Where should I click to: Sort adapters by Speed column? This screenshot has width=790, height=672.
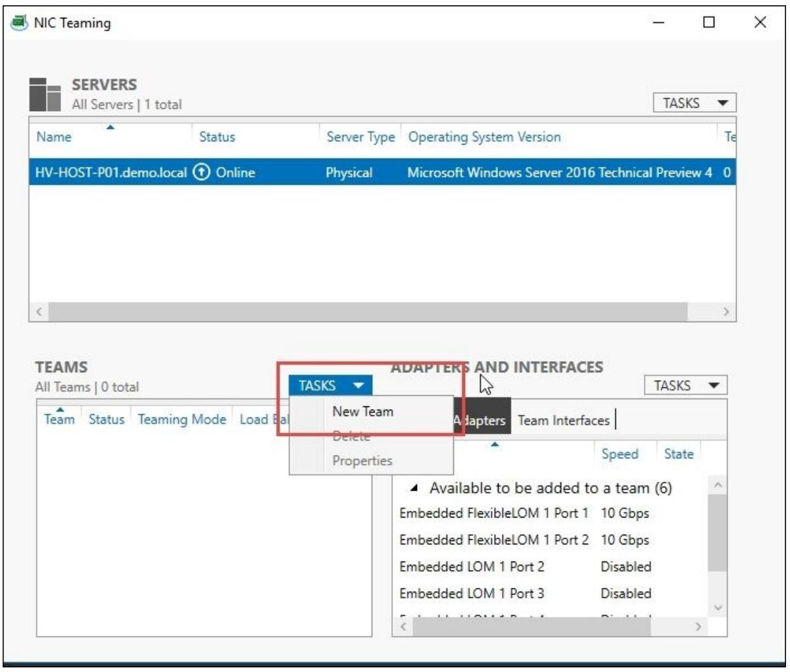pos(620,454)
